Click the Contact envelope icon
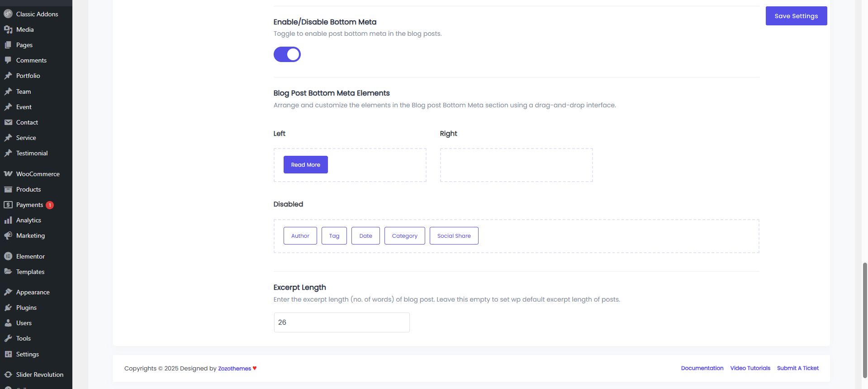 pyautogui.click(x=8, y=122)
